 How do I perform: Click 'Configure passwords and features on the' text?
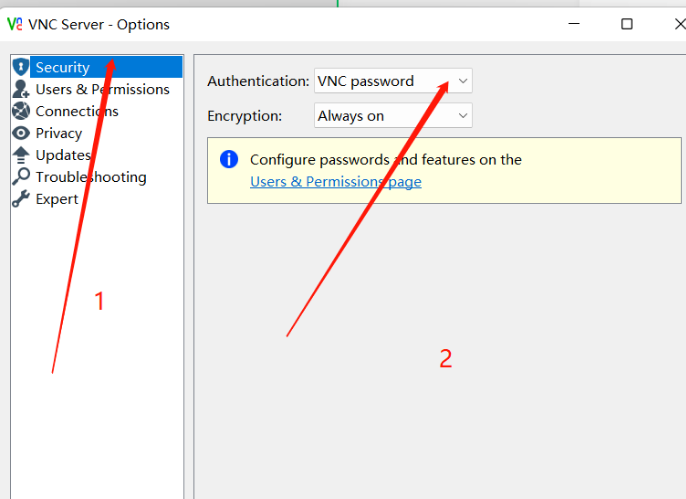coord(385,160)
